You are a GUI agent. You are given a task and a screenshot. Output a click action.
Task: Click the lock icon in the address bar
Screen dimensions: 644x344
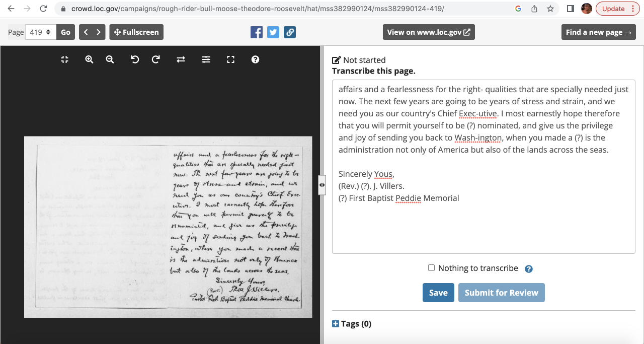[x=63, y=9]
